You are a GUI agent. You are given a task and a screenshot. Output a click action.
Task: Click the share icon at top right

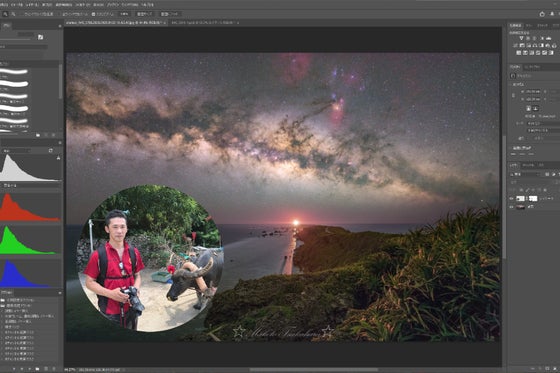coord(542,14)
